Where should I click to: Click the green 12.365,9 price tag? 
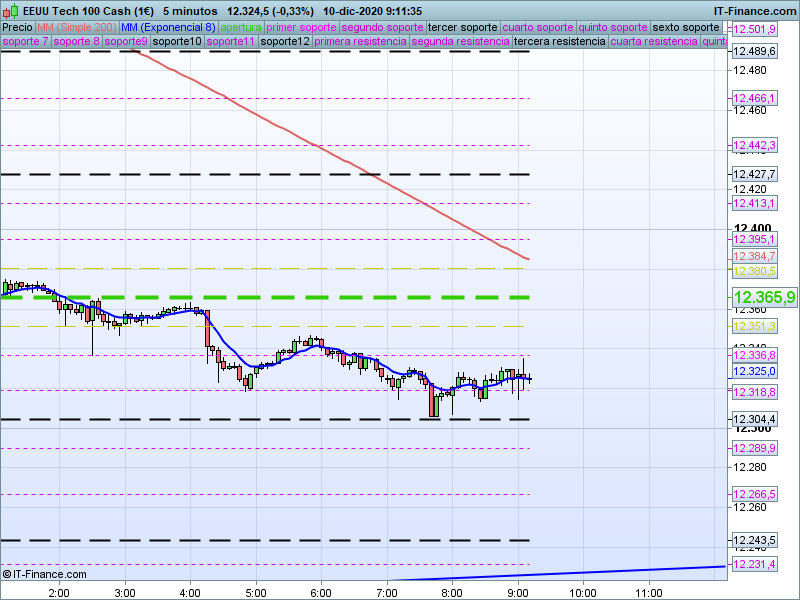click(763, 297)
